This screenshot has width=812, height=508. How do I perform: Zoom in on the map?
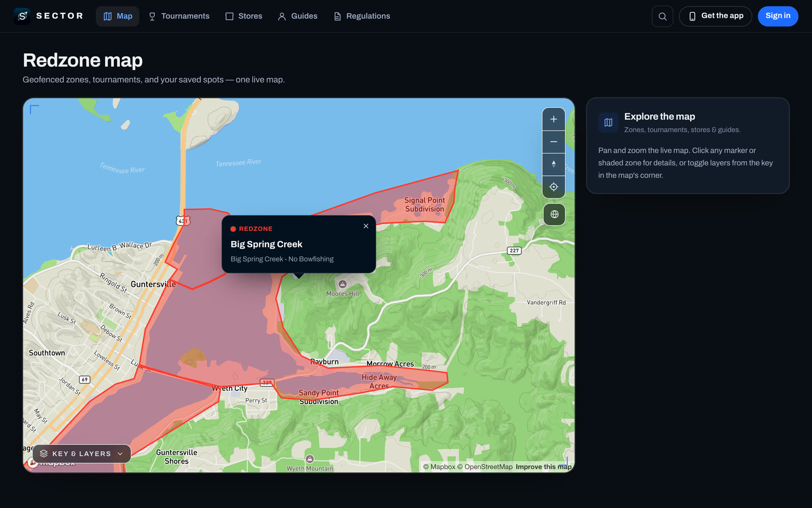pos(554,119)
